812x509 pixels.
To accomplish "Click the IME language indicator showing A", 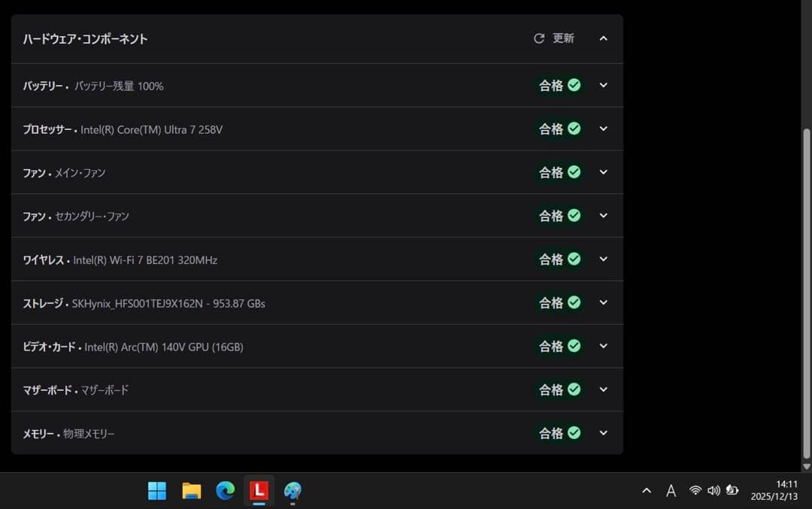I will tap(671, 491).
